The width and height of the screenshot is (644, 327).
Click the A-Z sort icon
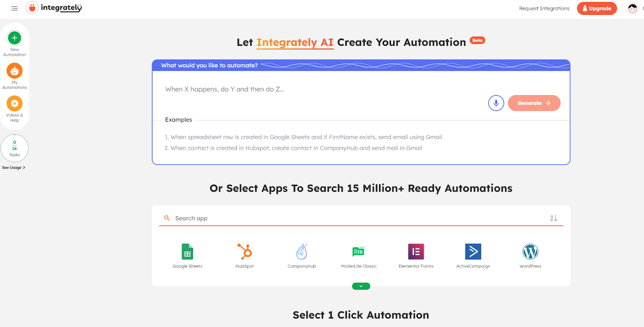554,218
